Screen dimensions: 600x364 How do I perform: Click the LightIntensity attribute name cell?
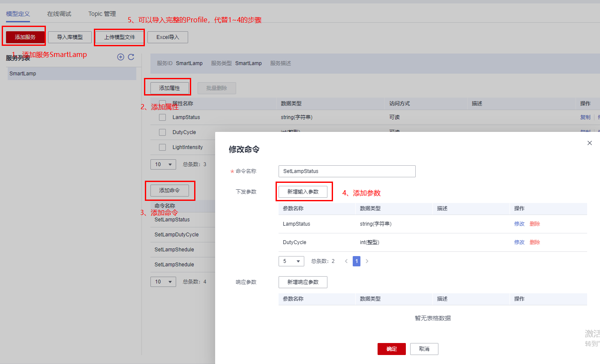(188, 147)
